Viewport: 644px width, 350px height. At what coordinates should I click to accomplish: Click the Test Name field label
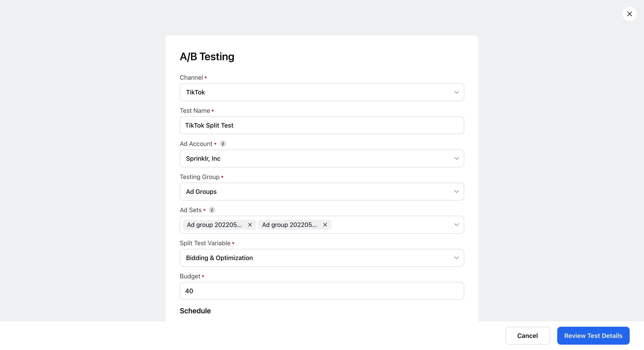[x=195, y=111]
